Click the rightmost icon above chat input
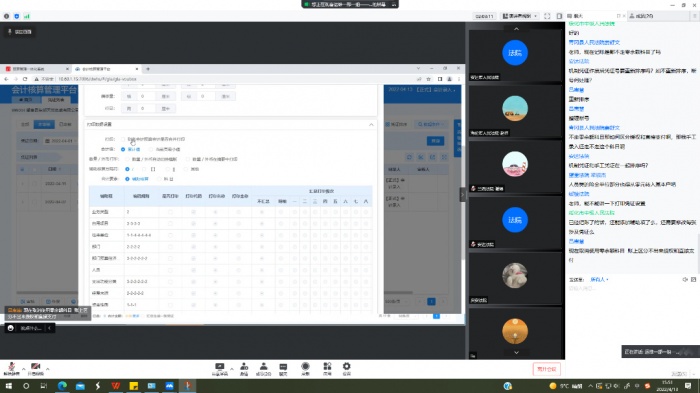Image resolution: width=700 pixels, height=393 pixels. 693,280
